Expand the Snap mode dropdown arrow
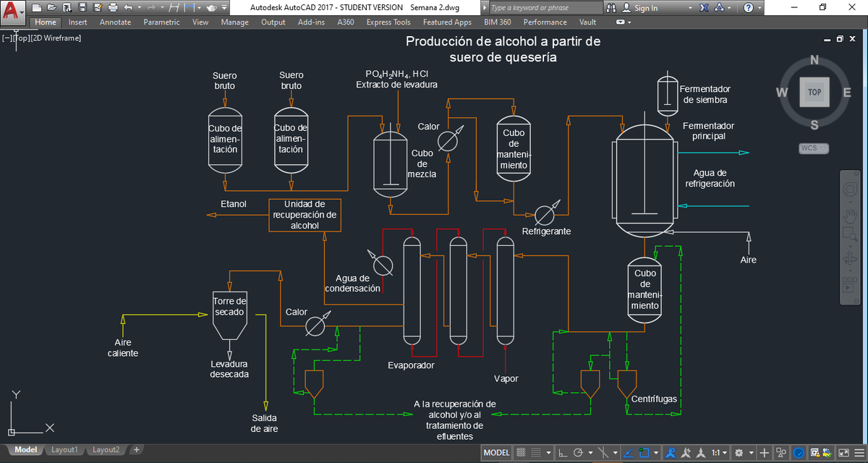The image size is (868, 463). click(548, 452)
